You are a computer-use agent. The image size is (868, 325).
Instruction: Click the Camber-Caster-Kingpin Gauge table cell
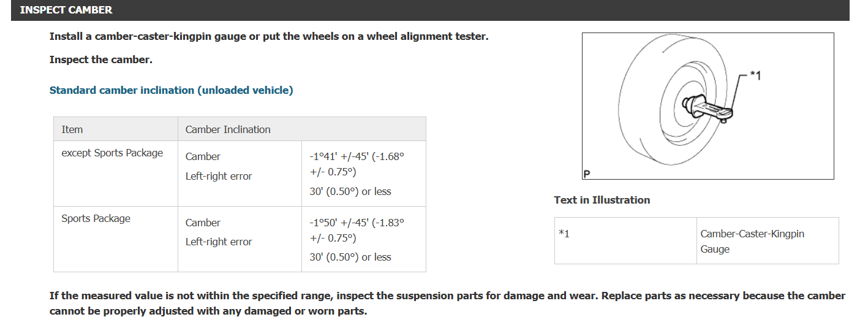[752, 241]
